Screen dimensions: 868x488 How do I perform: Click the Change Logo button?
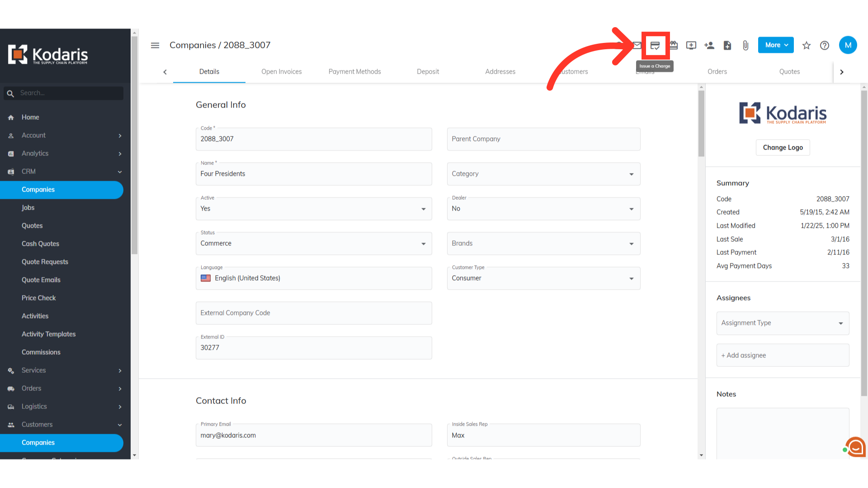click(783, 147)
